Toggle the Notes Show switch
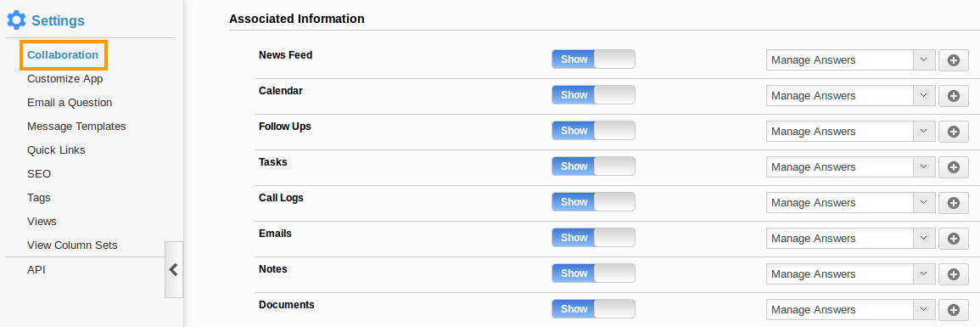Screen dimensions: 980x327 pyautogui.click(x=593, y=273)
